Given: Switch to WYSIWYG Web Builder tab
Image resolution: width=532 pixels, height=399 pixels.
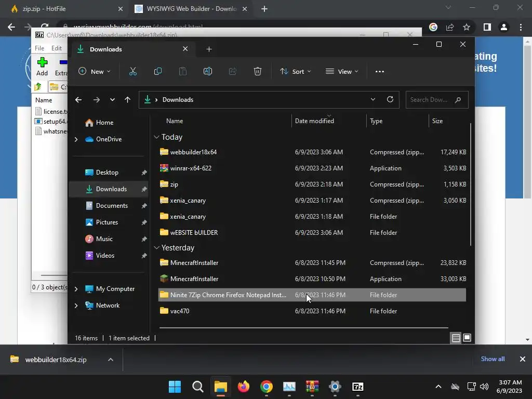Looking at the screenshot, I should tap(191, 9).
